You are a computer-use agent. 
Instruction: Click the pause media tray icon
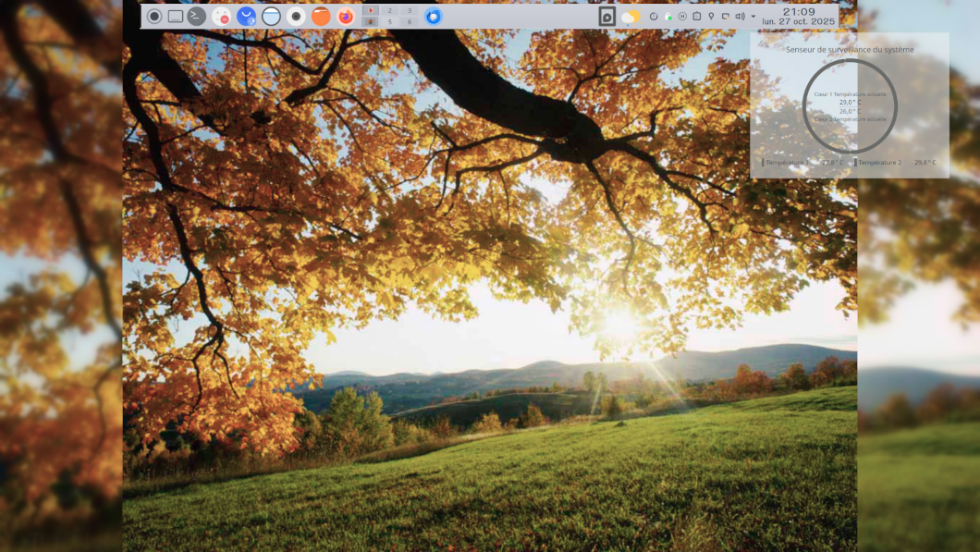point(682,17)
